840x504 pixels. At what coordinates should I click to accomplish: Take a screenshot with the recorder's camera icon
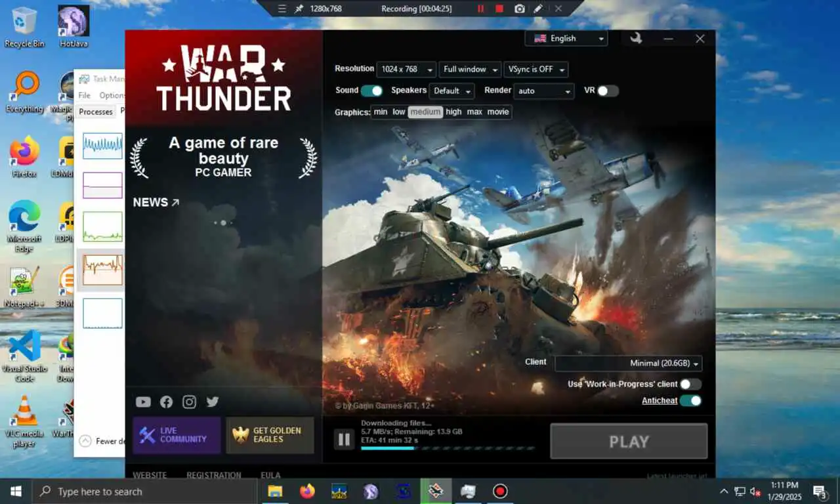519,9
